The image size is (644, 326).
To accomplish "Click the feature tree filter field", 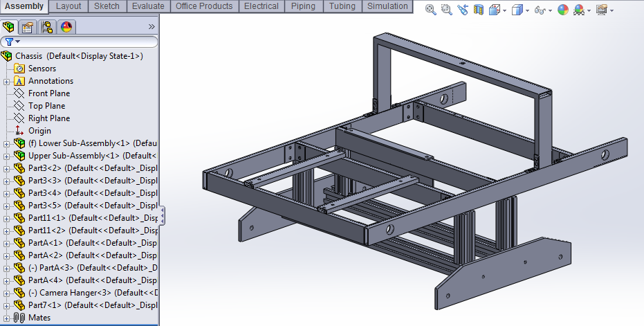I will (79, 42).
